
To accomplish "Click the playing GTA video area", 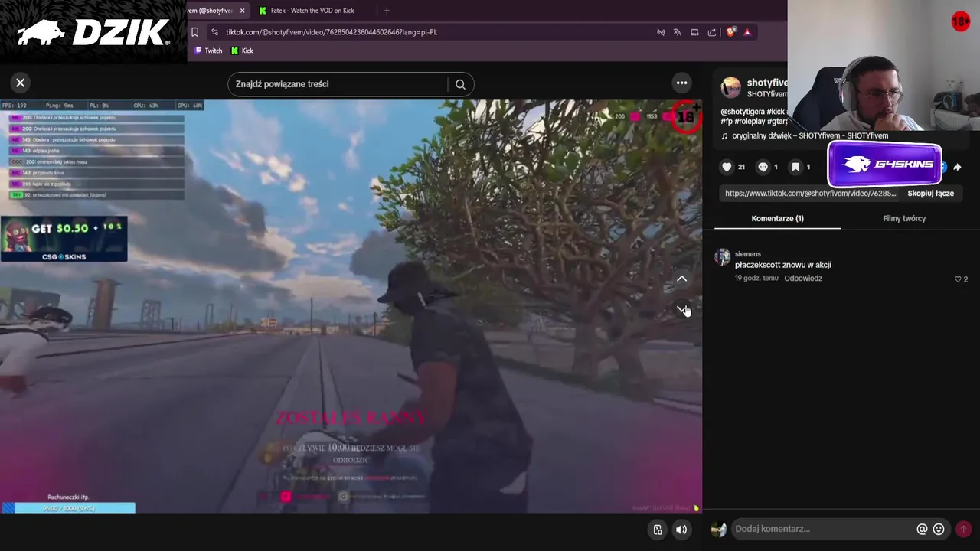I will coord(351,306).
